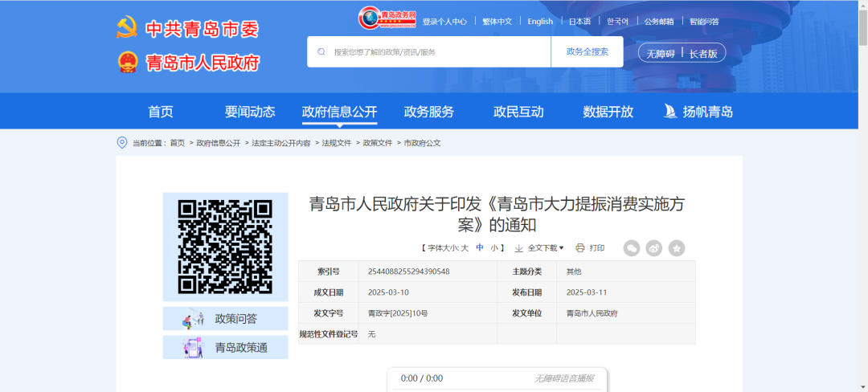This screenshot has width=868, height=392.
Task: Set font size to 小
Action: point(494,248)
